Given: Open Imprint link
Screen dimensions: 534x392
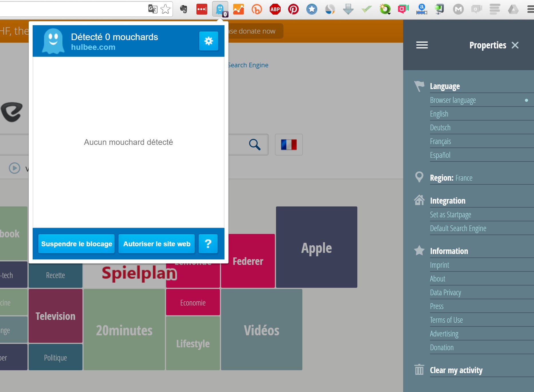Looking at the screenshot, I should click(482, 265).
